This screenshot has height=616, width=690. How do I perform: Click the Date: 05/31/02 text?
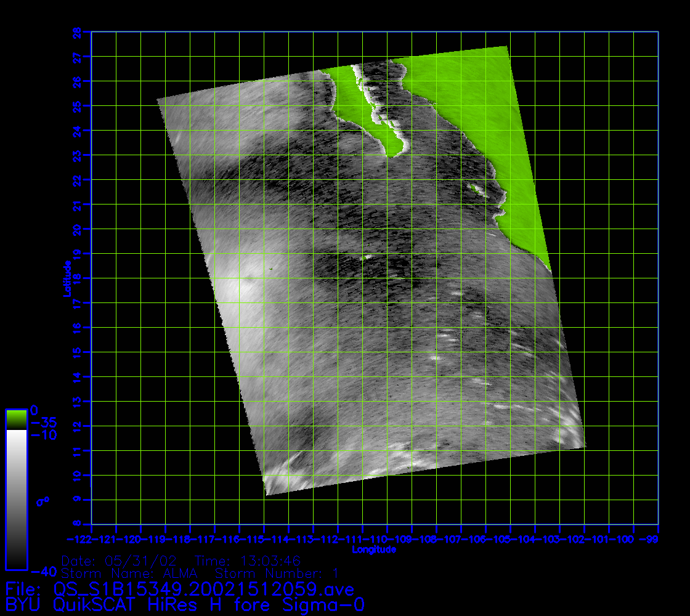[119, 561]
